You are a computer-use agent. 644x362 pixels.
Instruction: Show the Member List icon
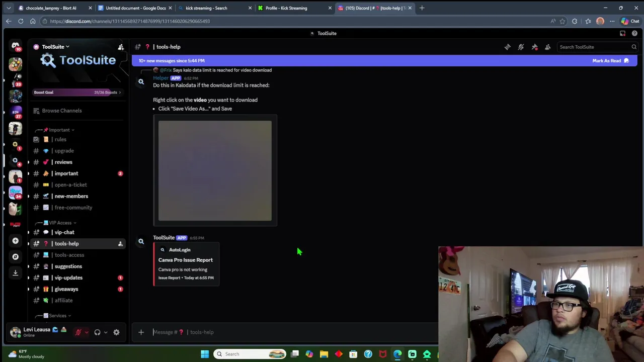548,47
